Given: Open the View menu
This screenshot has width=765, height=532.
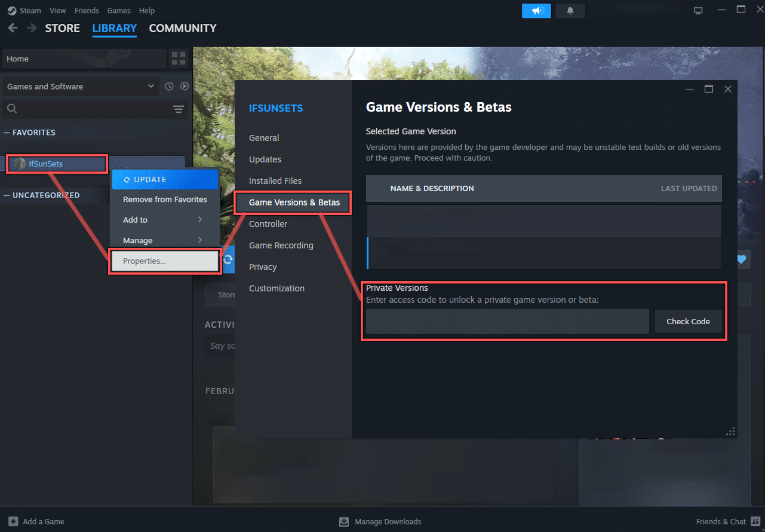Looking at the screenshot, I should click(58, 11).
